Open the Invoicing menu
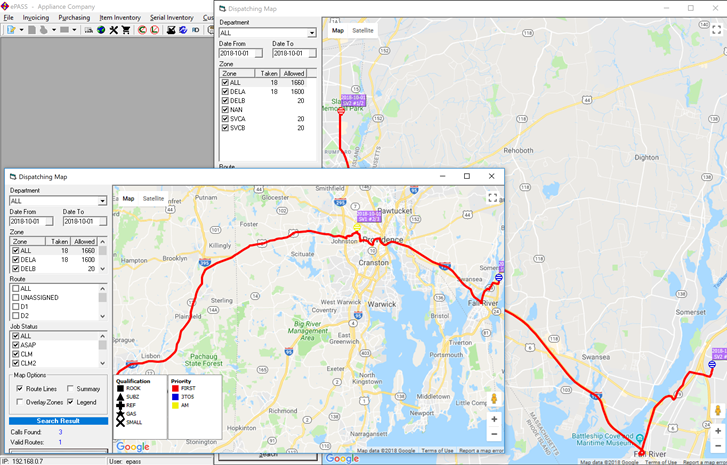The image size is (727, 465). [x=36, y=18]
